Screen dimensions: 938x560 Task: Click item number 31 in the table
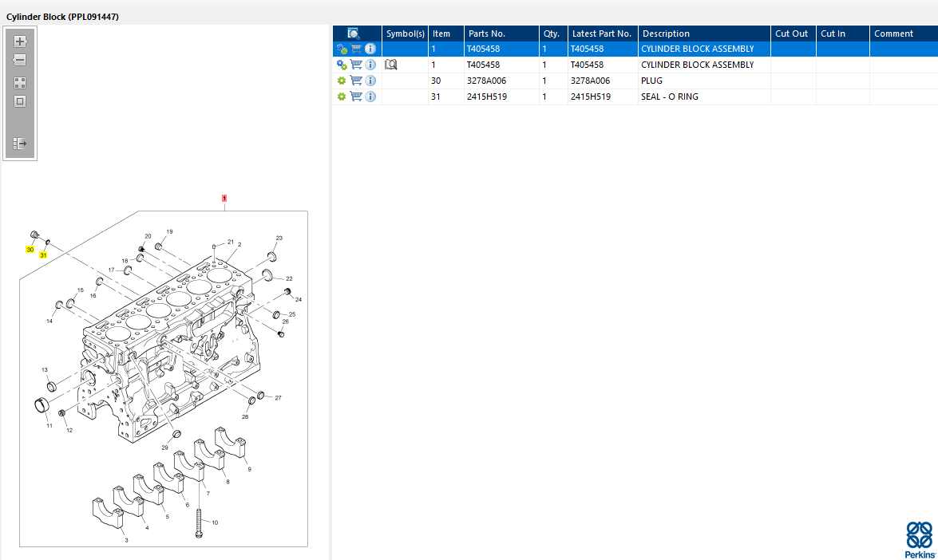coord(436,97)
